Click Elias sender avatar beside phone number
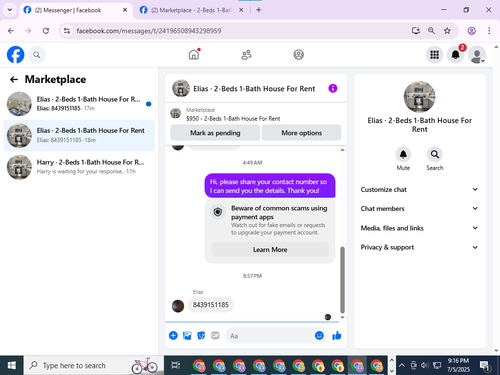This screenshot has height=375, width=500. pos(178,306)
